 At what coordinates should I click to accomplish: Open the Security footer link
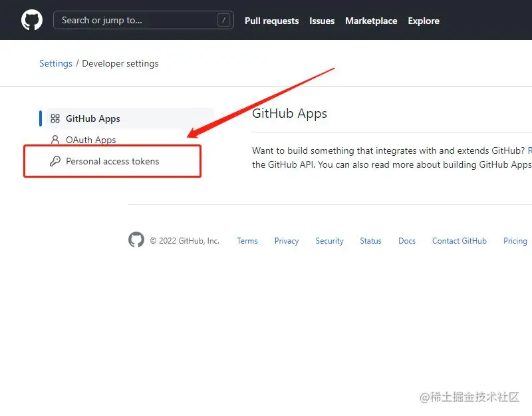pyautogui.click(x=329, y=241)
